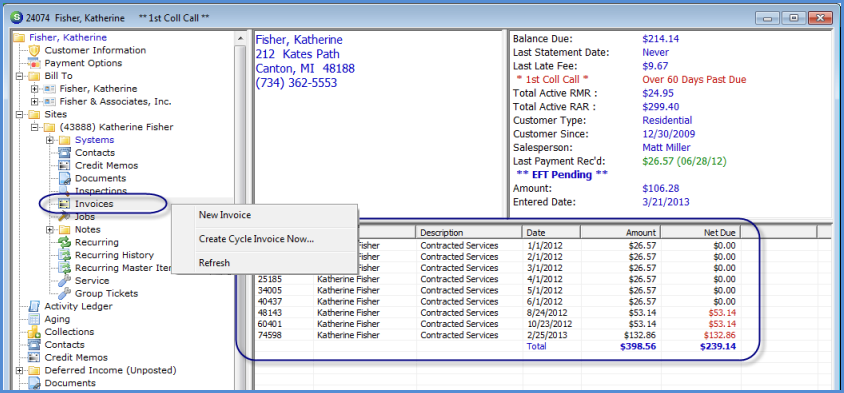Sort by the Date column header
The width and height of the screenshot is (844, 393).
tap(551, 233)
